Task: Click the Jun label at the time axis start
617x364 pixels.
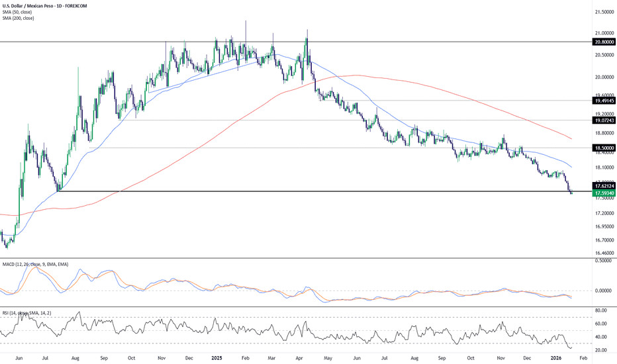Action: pyautogui.click(x=18, y=357)
